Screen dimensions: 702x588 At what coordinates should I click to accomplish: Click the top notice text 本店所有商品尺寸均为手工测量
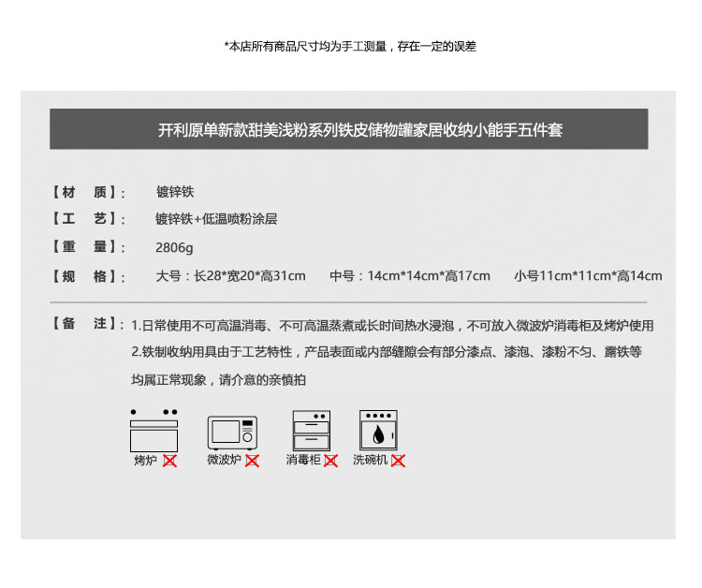(350, 46)
